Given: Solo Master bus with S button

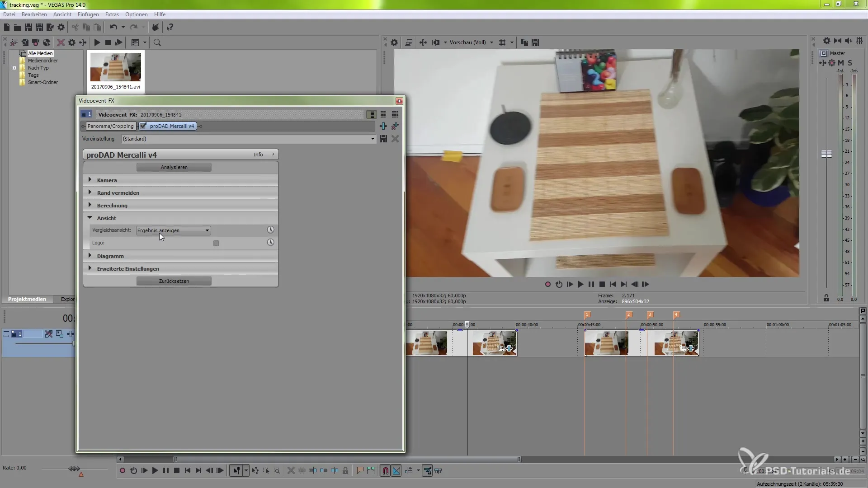Looking at the screenshot, I should point(850,63).
